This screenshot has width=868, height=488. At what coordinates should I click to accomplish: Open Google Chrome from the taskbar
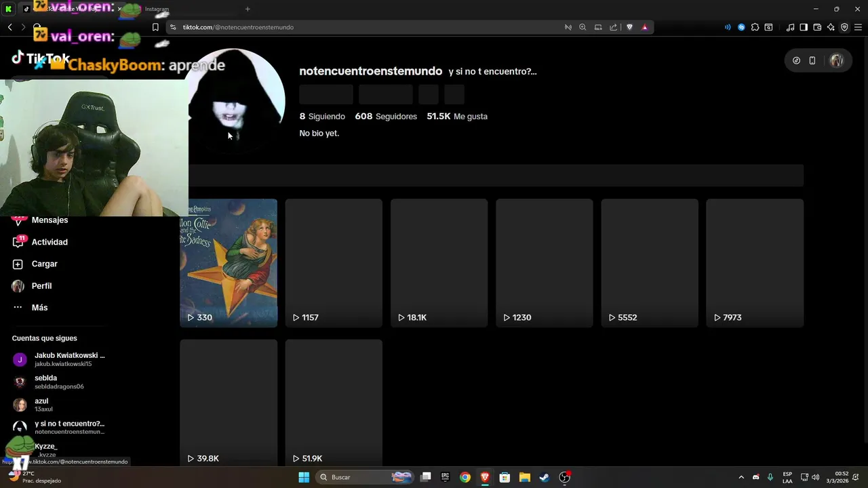[x=465, y=477]
